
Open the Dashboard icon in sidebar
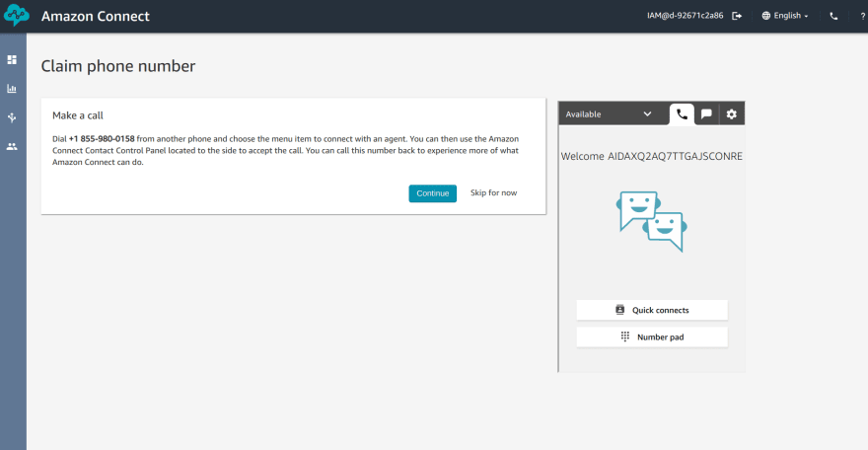[12, 60]
